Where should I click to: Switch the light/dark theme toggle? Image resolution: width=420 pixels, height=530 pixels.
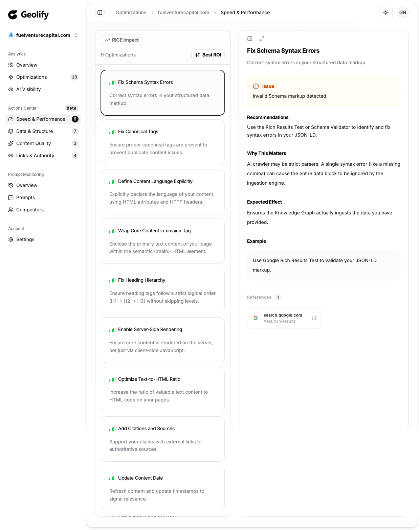click(x=385, y=13)
